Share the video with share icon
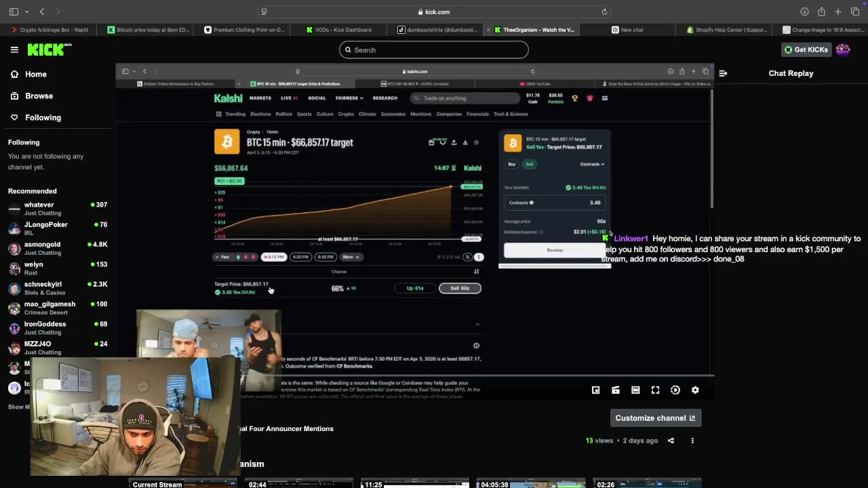Viewport: 868px width, 488px height. pyautogui.click(x=671, y=441)
